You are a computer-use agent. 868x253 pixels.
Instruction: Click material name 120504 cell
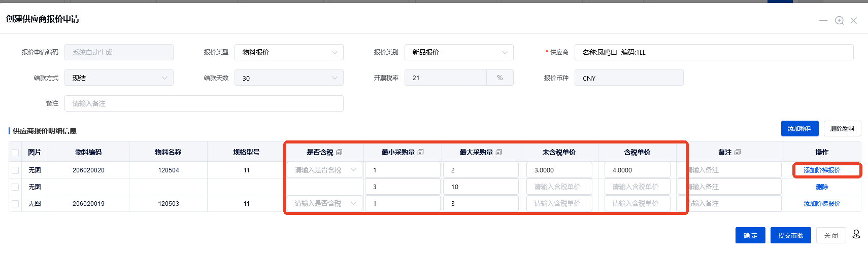169,170
